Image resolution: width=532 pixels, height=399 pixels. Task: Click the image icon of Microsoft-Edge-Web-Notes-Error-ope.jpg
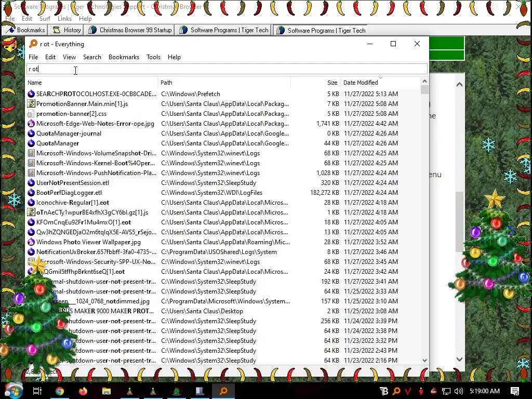point(31,123)
